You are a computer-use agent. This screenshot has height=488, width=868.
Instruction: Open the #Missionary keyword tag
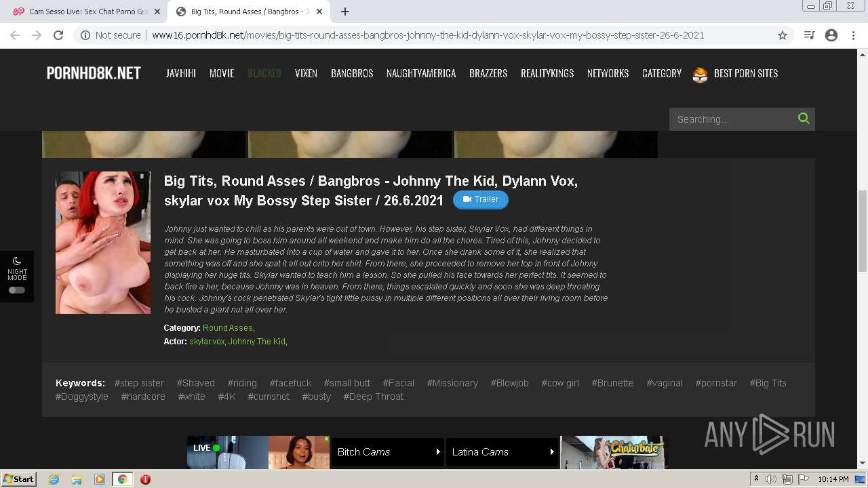tap(452, 383)
